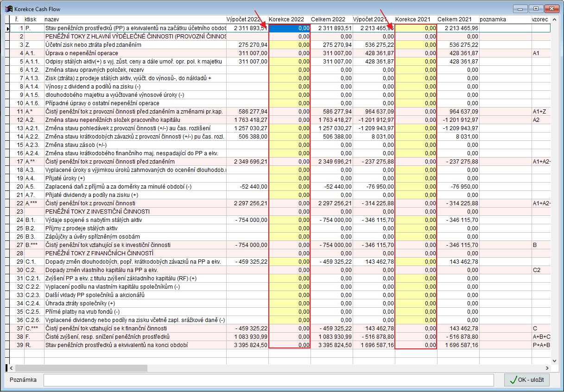Select Korekce 2022 cell in row 3
This screenshot has width=564, height=392.
point(289,45)
